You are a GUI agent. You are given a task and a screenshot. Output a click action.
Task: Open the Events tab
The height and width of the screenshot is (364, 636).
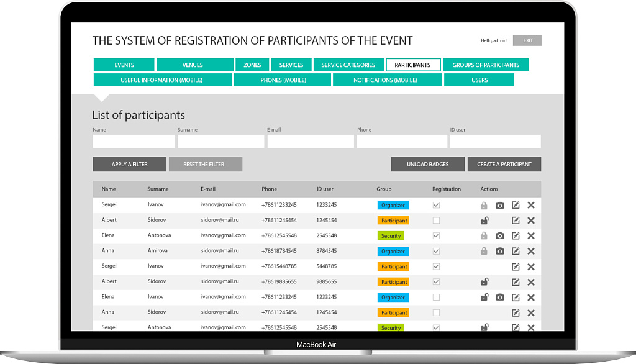[x=124, y=65]
